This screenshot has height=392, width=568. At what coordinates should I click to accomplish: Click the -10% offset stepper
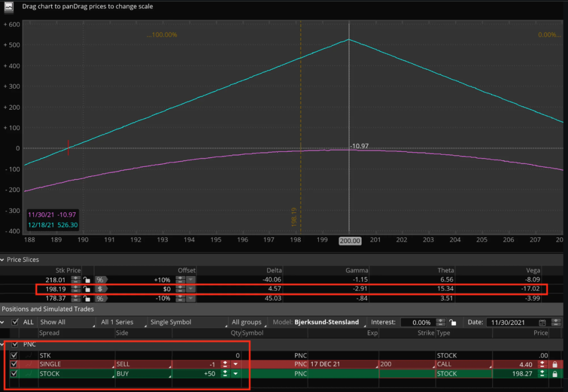[180, 298]
